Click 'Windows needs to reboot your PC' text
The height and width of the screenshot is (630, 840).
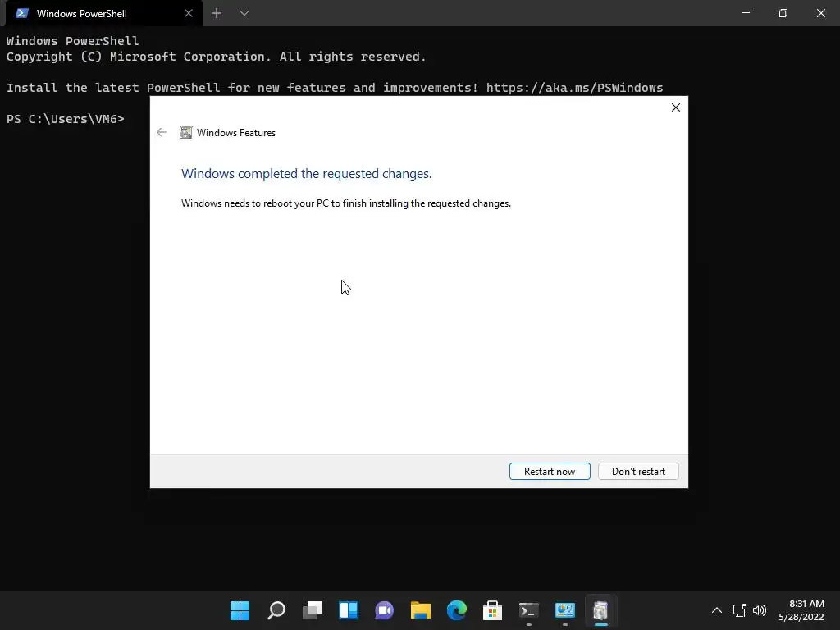[346, 203]
